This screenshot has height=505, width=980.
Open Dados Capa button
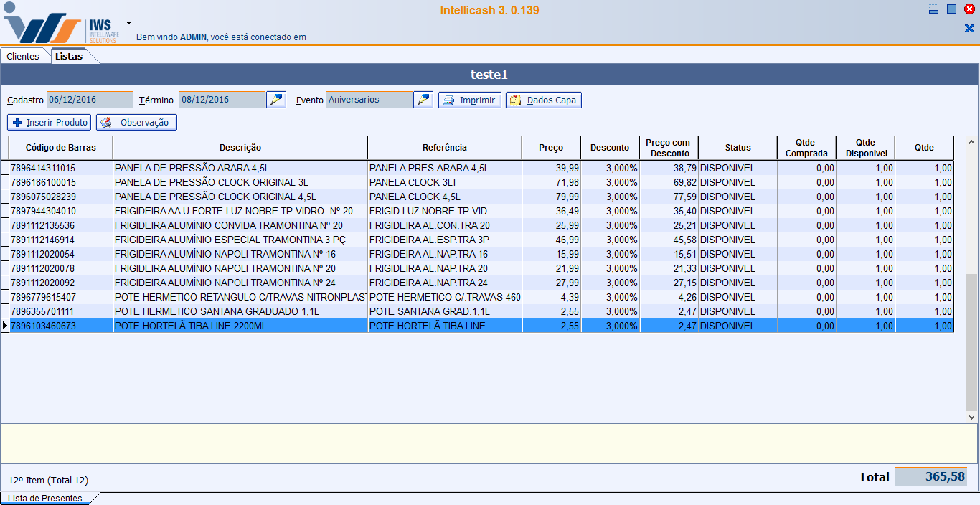[x=544, y=100]
